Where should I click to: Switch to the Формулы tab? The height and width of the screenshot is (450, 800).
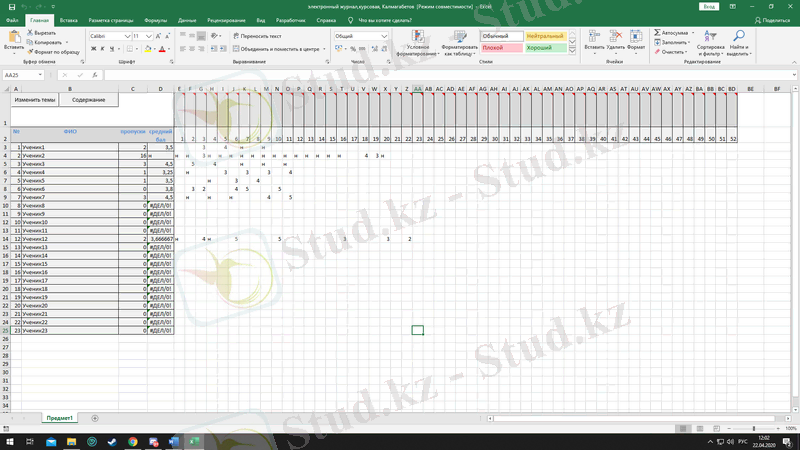(x=156, y=20)
